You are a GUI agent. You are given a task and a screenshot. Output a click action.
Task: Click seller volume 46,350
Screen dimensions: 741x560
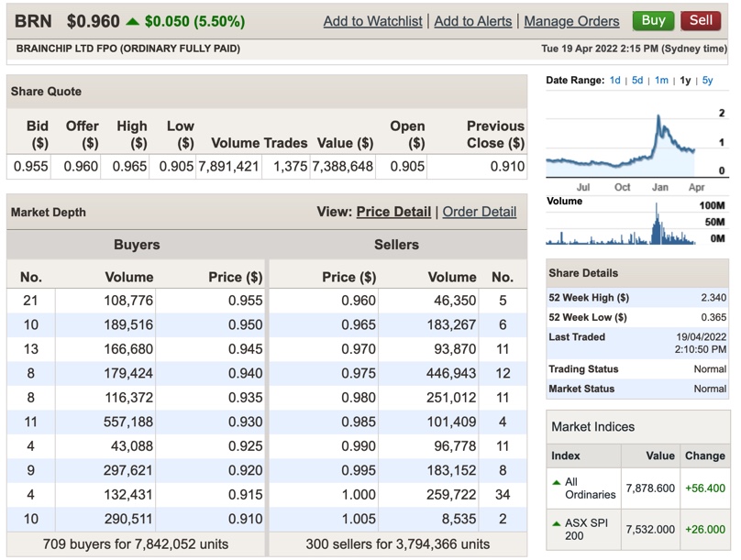(455, 301)
